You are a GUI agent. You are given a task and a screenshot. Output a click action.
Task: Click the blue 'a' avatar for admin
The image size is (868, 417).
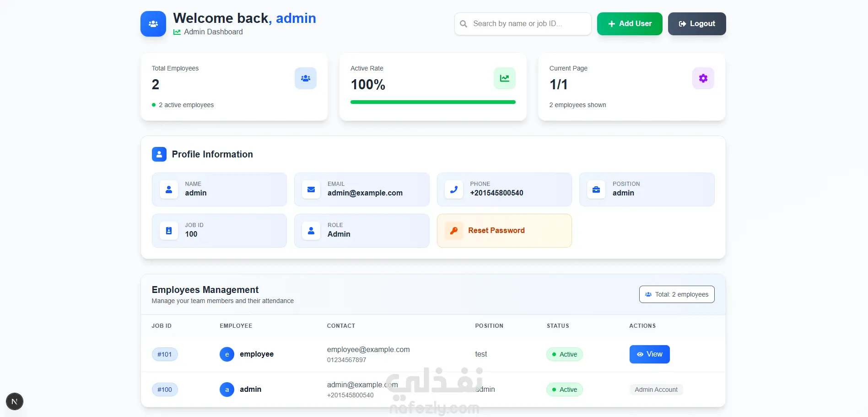[x=227, y=390]
